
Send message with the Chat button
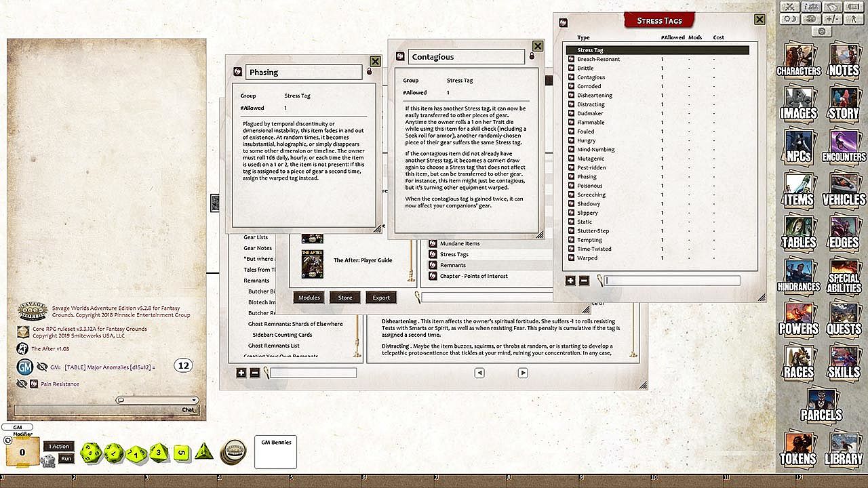[189, 410]
